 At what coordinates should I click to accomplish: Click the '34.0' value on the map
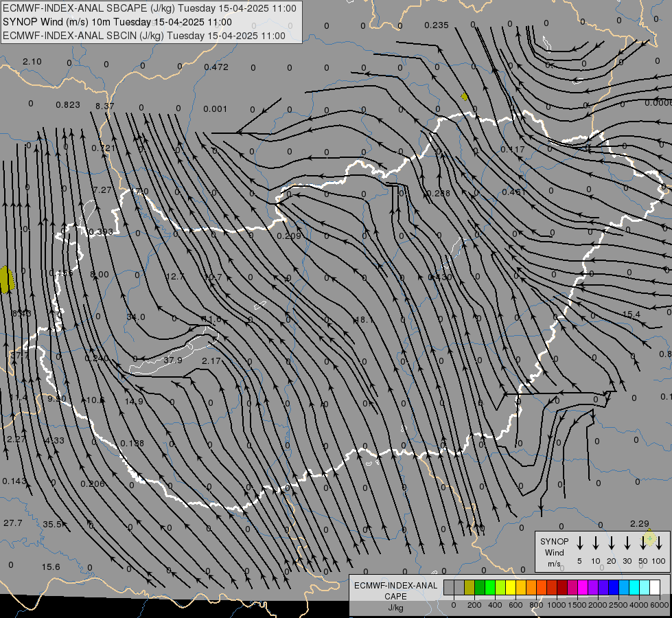136,317
